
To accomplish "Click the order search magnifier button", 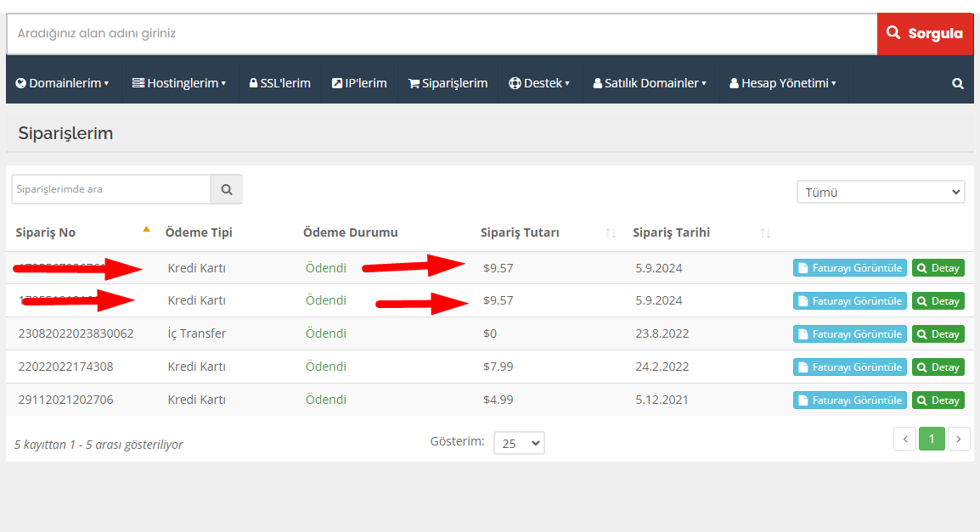I will tap(226, 189).
